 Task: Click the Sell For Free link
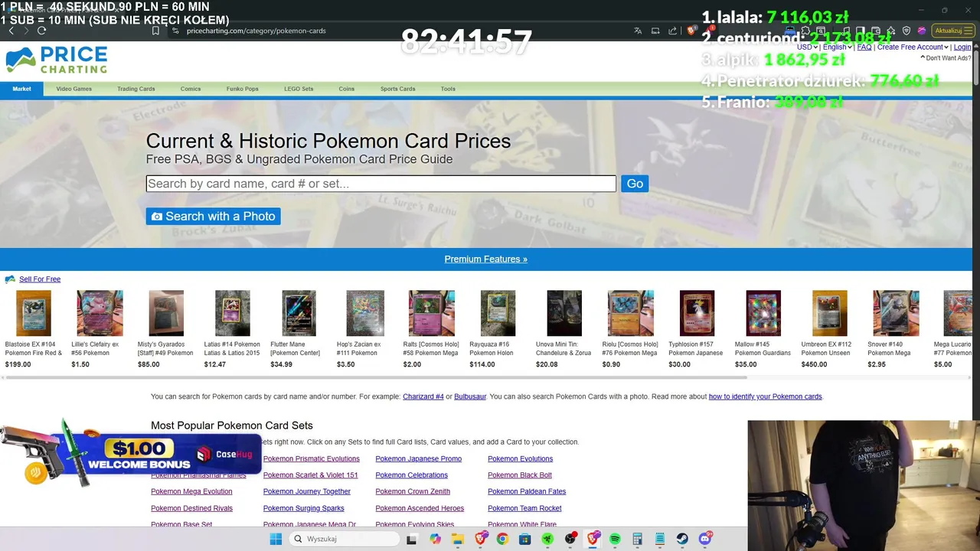coord(40,279)
